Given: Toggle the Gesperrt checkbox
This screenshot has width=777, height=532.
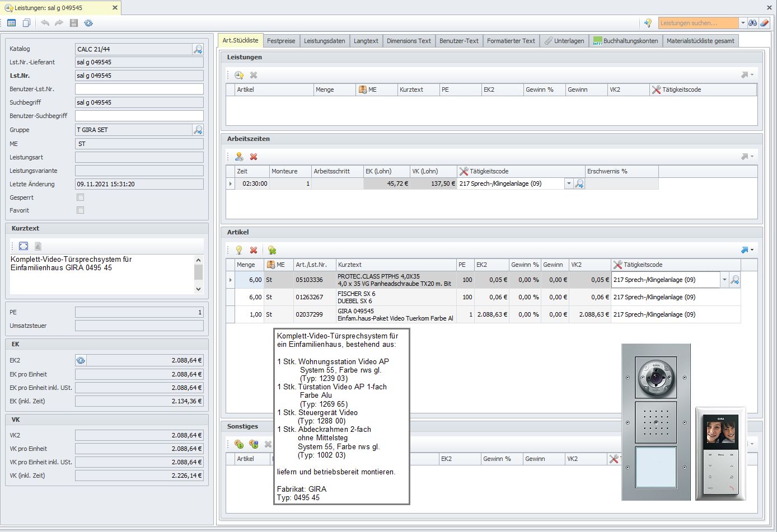Looking at the screenshot, I should tap(81, 197).
